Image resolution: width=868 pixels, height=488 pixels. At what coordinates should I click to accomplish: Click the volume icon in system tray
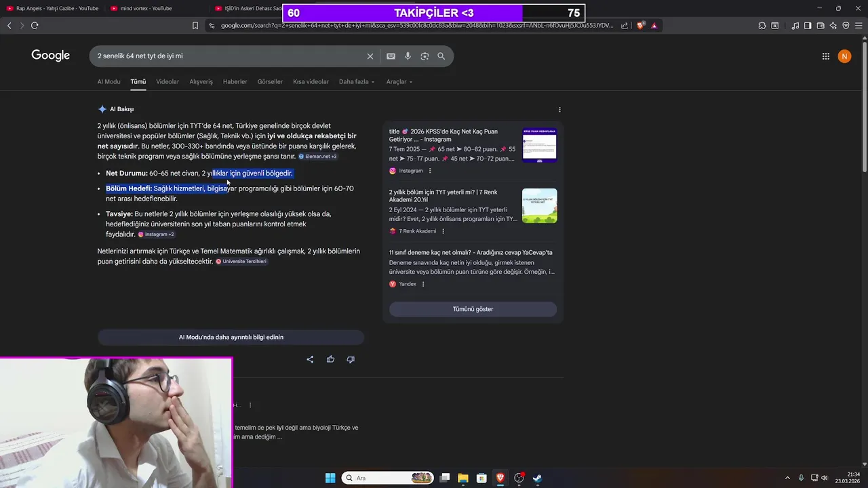825,478
